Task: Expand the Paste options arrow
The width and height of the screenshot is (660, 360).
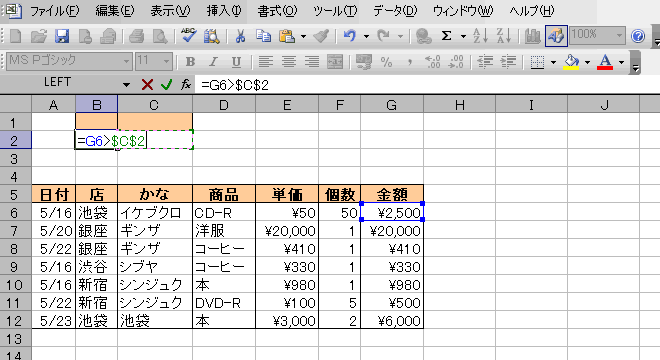Action: pyautogui.click(x=303, y=37)
